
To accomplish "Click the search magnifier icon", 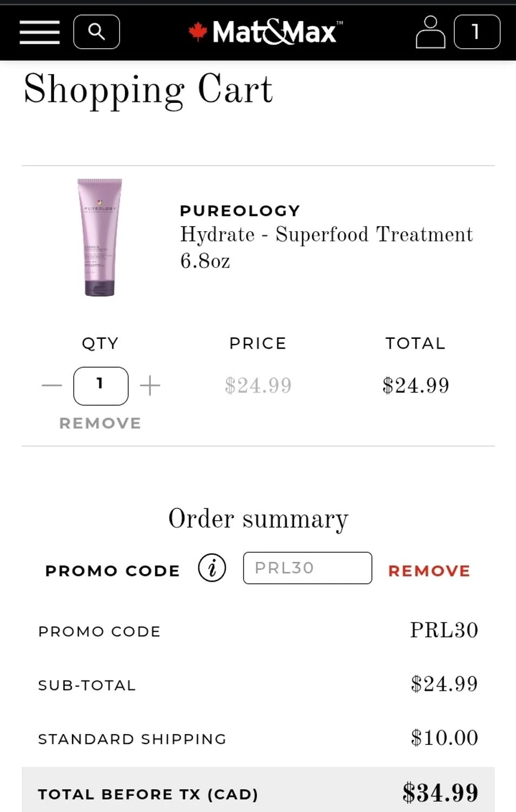I will click(96, 32).
